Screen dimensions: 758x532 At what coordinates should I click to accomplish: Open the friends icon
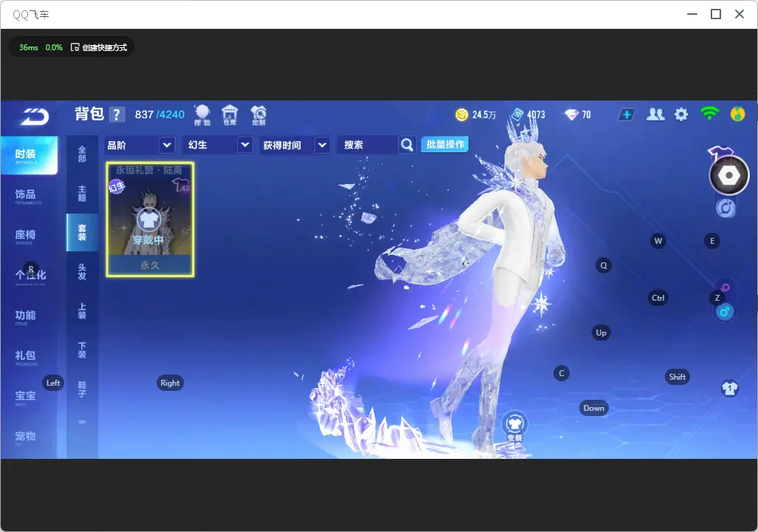655,115
